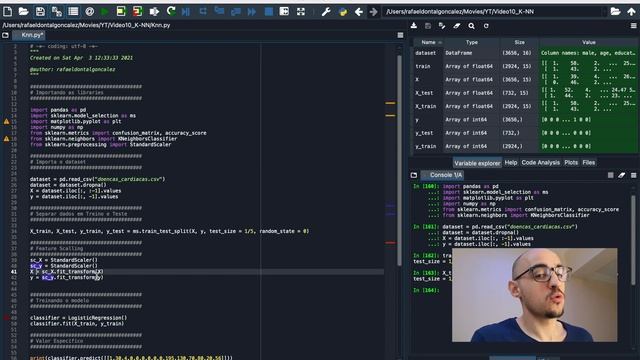Import data in Variable explorer
The image size is (640, 360).
coord(414,26)
